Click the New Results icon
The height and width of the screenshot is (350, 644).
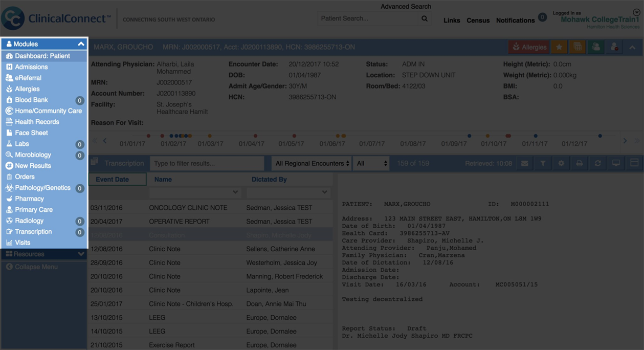[9, 166]
